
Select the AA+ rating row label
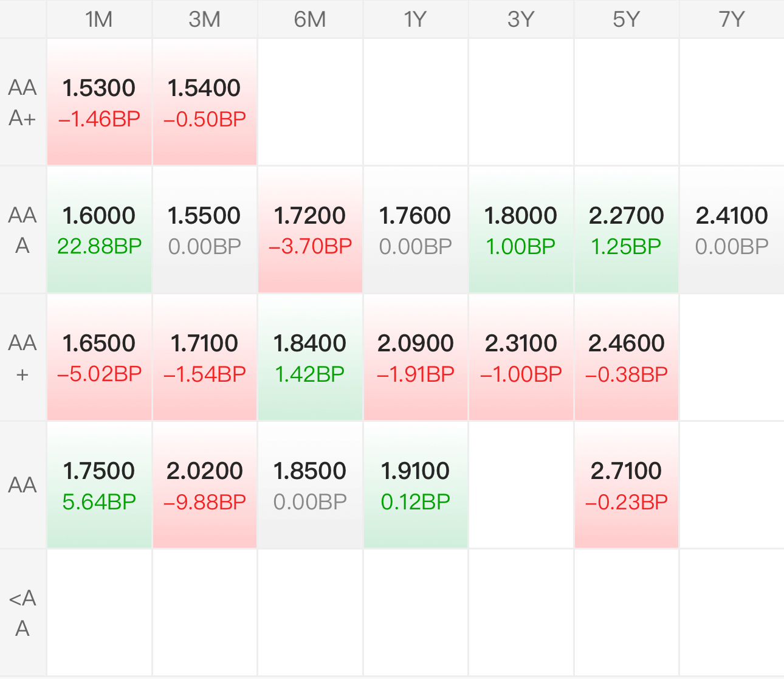[22, 357]
